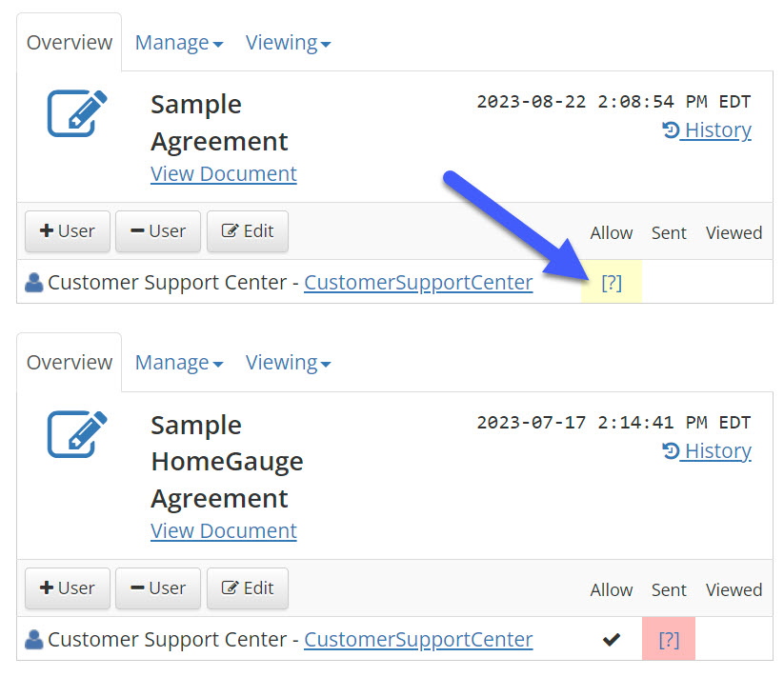The width and height of the screenshot is (784, 677).
Task: Switch to the Overview tab
Action: click(68, 42)
